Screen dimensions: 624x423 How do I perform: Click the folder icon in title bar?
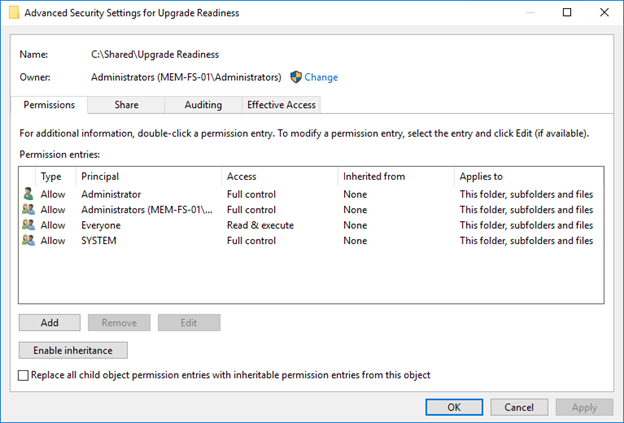coord(13,12)
